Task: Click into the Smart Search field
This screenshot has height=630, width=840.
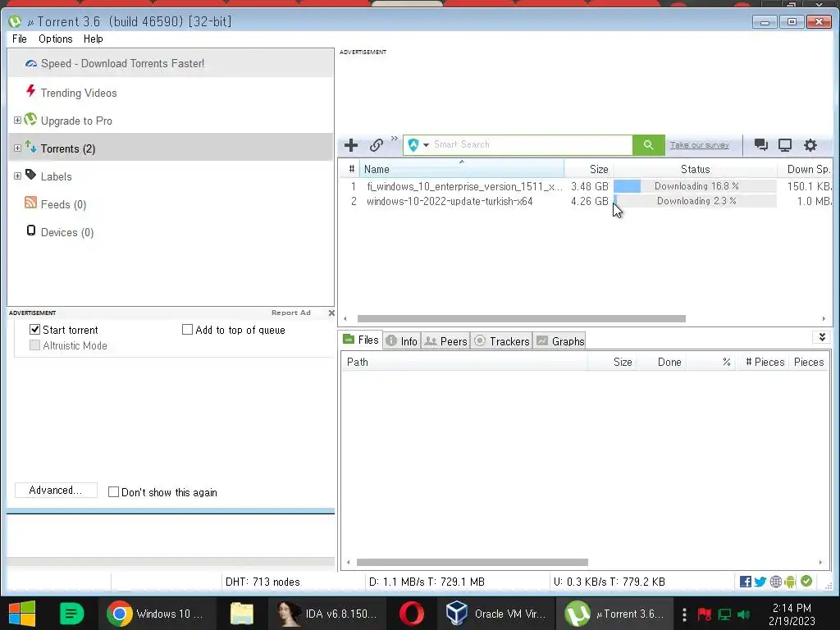Action: click(x=531, y=144)
